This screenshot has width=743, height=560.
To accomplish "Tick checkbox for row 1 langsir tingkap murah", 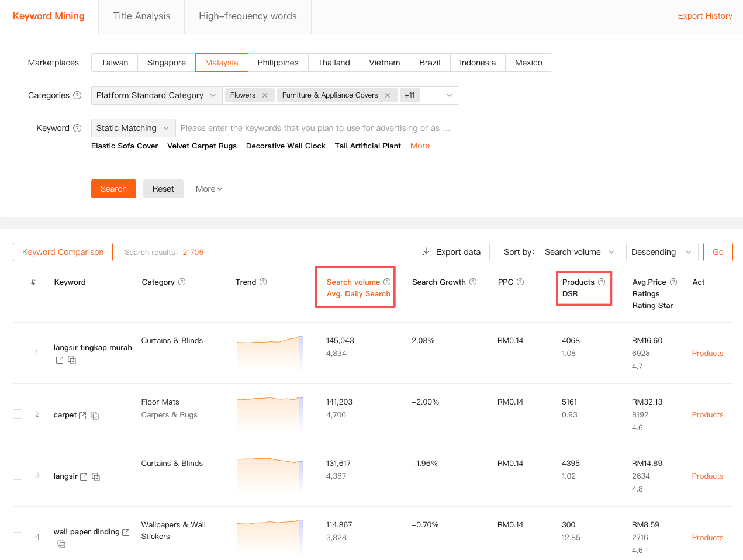I will click(18, 352).
